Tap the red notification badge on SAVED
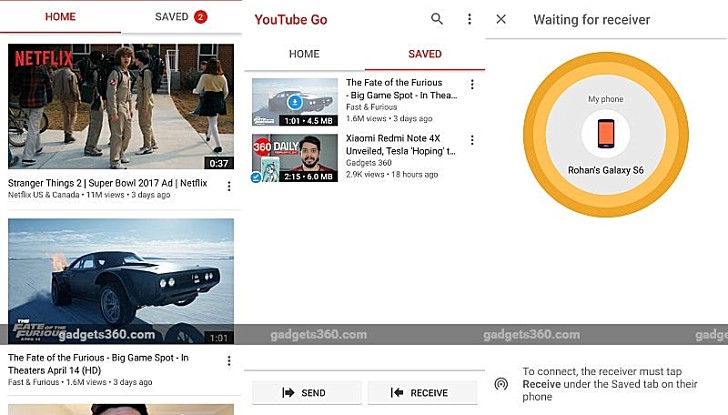728x415 pixels. (200, 17)
